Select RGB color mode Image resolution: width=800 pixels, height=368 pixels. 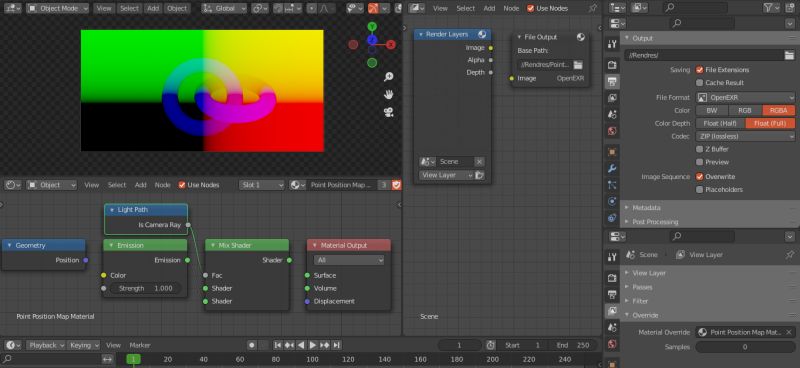745,110
